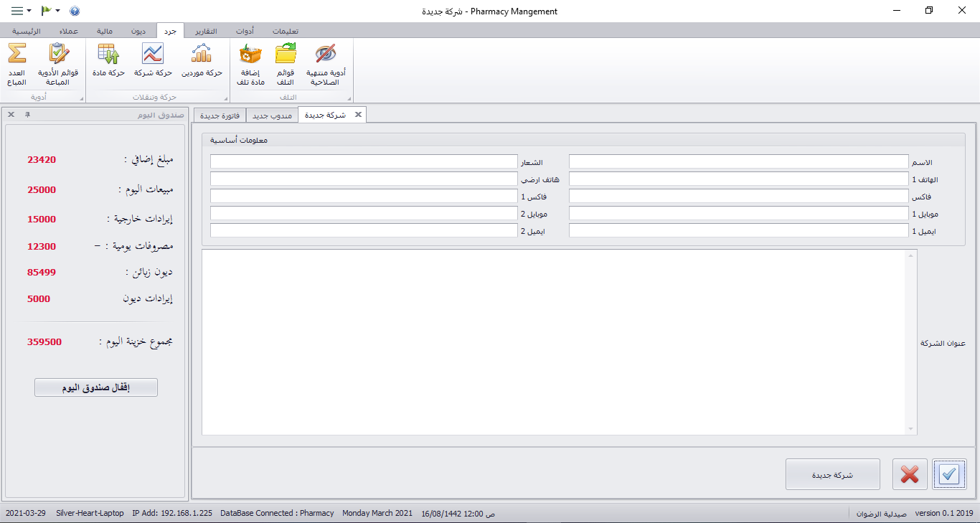The height and width of the screenshot is (523, 980).
Task: Expand the التلف ribbon group launcher
Action: pyautogui.click(x=349, y=98)
